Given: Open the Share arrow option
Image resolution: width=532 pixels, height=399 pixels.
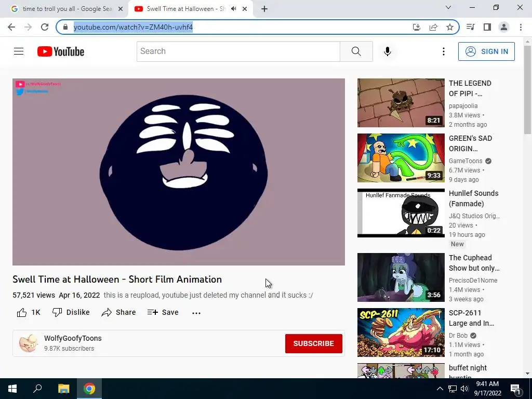Looking at the screenshot, I should [118, 312].
